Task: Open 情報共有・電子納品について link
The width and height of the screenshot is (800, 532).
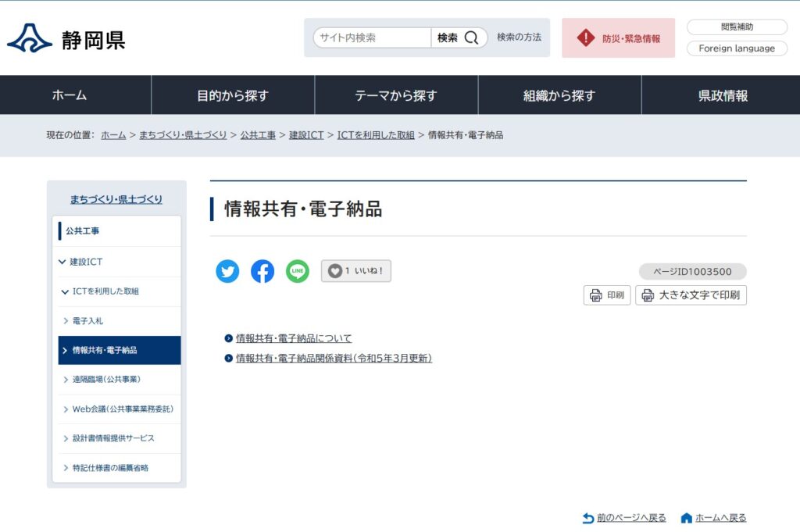Action: coord(294,338)
